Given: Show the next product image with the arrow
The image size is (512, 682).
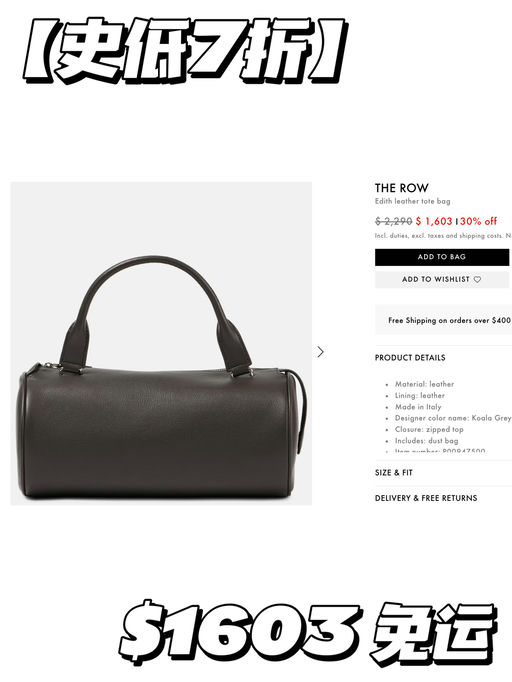Looking at the screenshot, I should [x=321, y=351].
